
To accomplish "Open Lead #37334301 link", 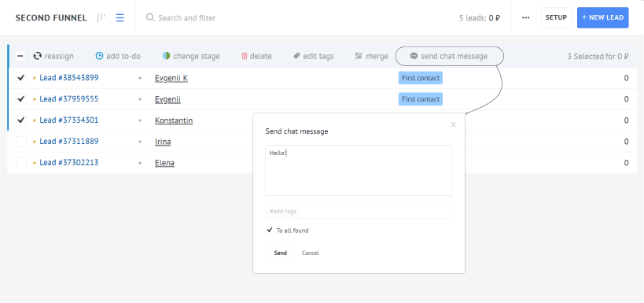I will (x=69, y=120).
